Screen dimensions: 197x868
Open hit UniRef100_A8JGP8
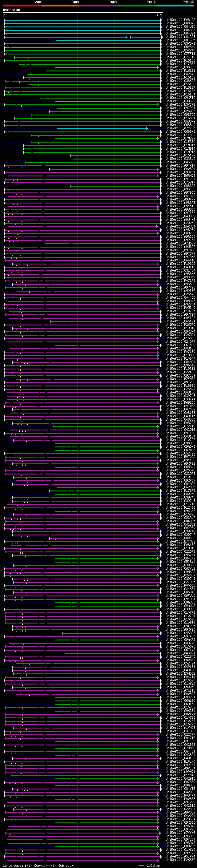[x=180, y=37]
